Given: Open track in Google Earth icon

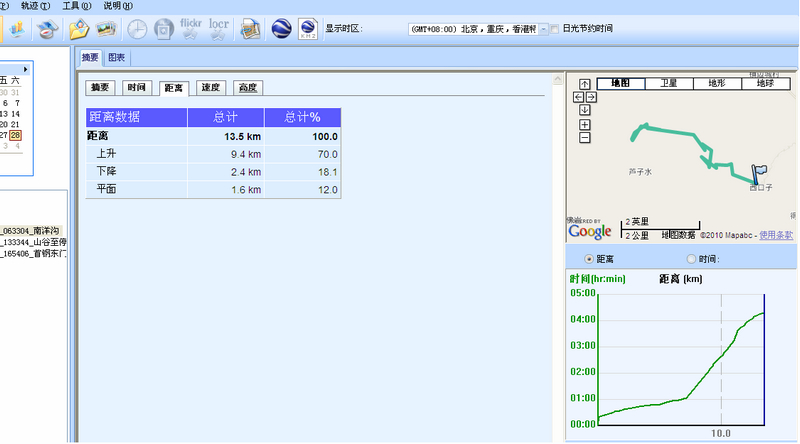Looking at the screenshot, I should click(281, 29).
